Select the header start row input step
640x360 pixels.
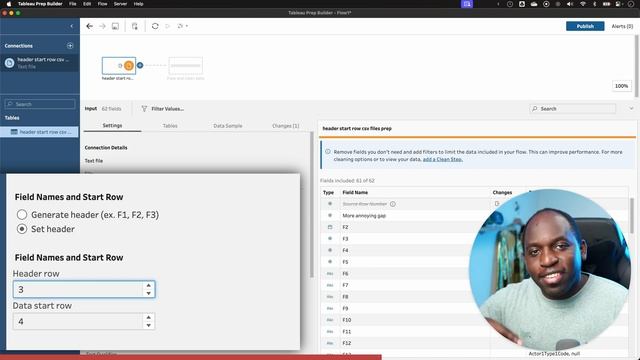tap(119, 66)
